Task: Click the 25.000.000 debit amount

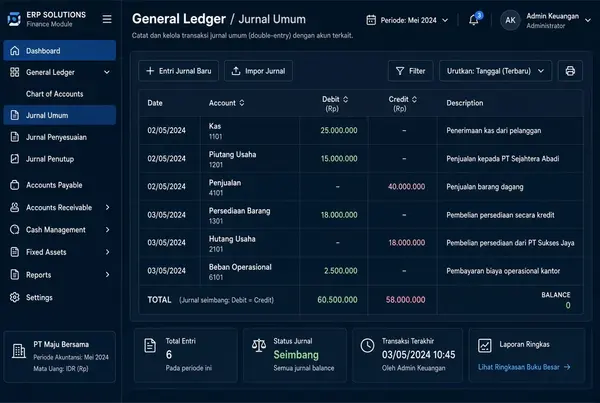Action: tap(339, 131)
